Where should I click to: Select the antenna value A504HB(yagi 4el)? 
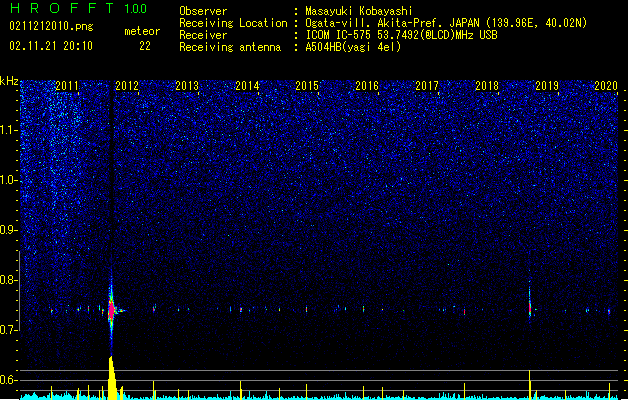coord(353,47)
